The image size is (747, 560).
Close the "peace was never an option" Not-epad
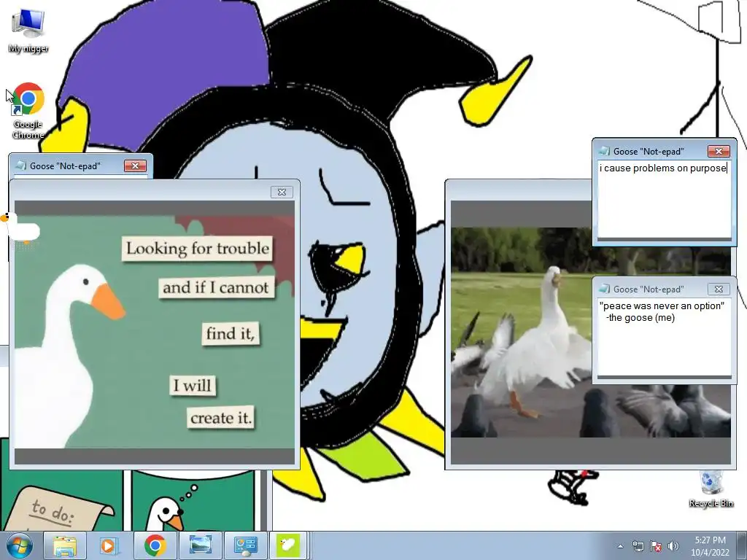click(719, 289)
